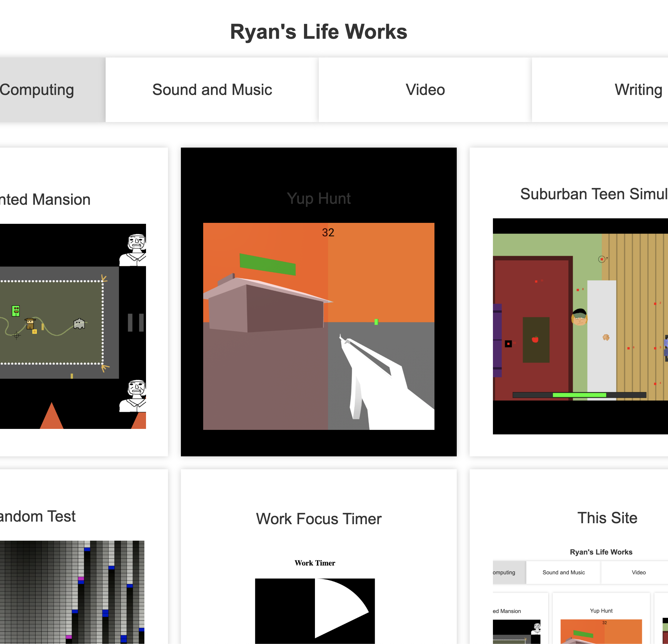Open the Suburban Teen Simulator screenshot

click(x=580, y=326)
